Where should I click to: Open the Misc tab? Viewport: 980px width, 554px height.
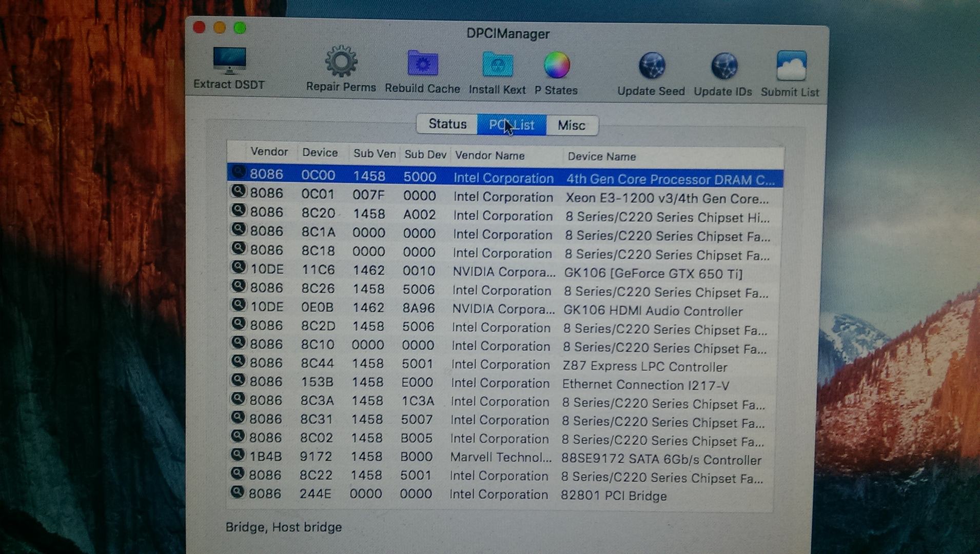(572, 126)
